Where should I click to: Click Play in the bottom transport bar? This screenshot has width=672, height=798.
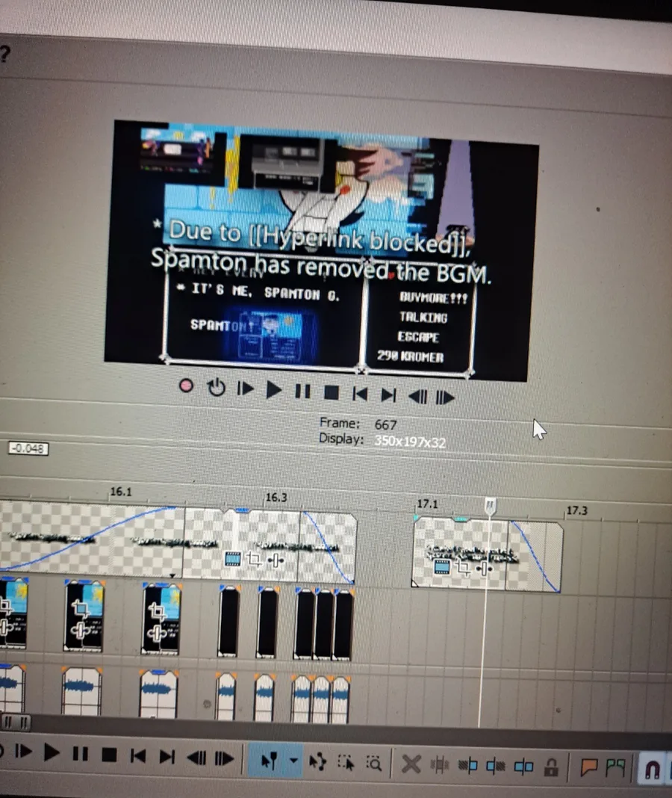click(51, 752)
